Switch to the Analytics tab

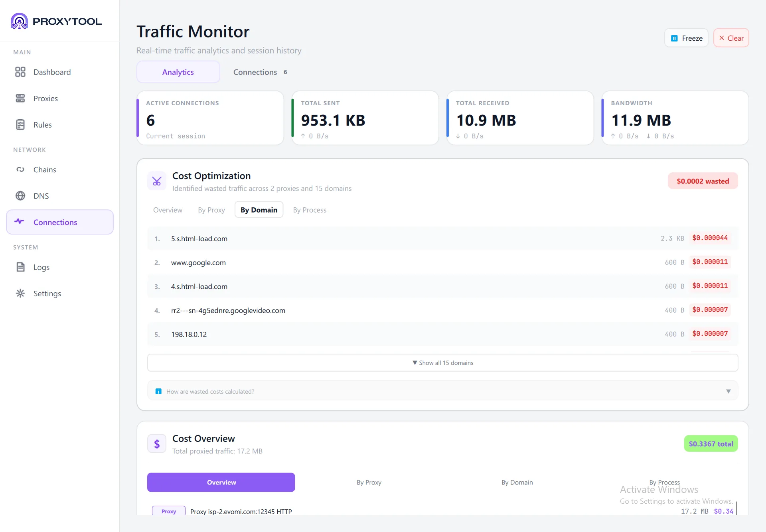[178, 72]
